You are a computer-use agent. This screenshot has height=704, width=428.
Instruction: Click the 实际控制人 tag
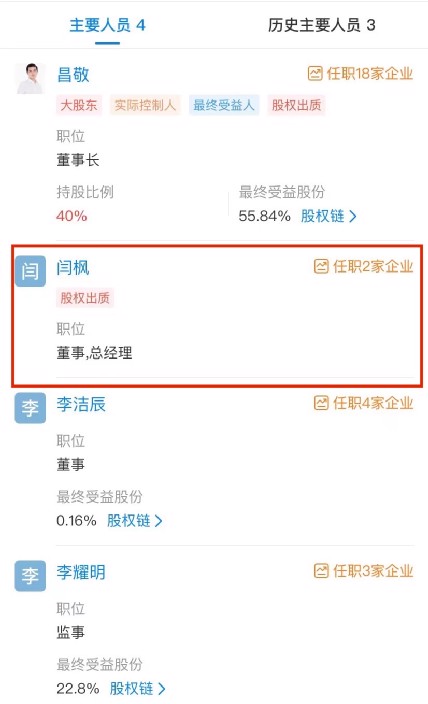point(145,106)
